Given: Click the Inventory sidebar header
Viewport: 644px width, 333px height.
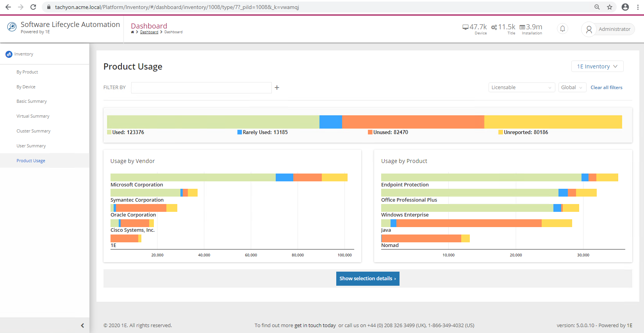Looking at the screenshot, I should [45, 54].
